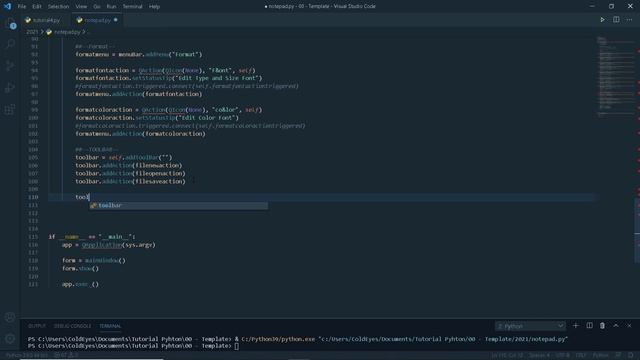Open the Selection menu
This screenshot has height=360, width=640.
[x=58, y=7]
